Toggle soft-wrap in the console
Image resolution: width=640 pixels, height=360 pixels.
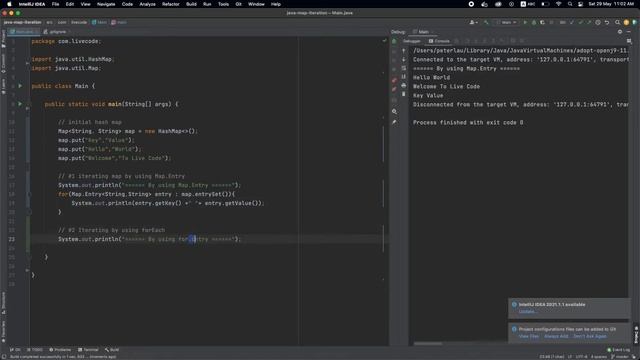404,68
